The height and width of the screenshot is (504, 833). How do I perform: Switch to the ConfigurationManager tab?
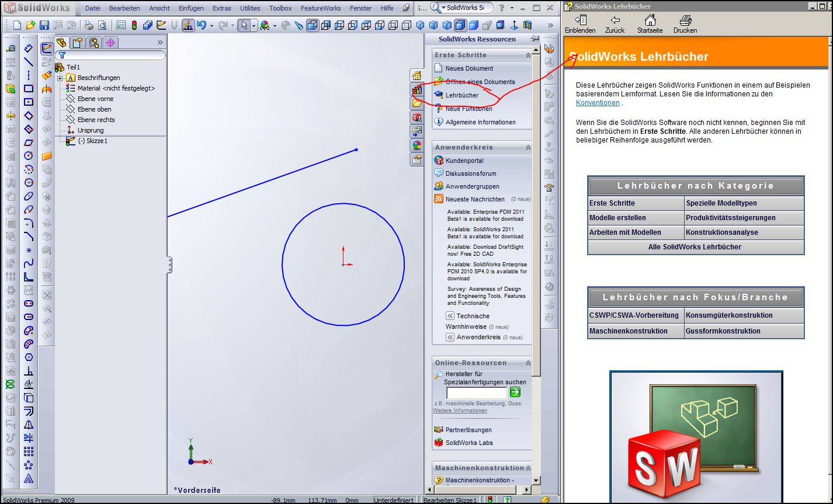[94, 42]
